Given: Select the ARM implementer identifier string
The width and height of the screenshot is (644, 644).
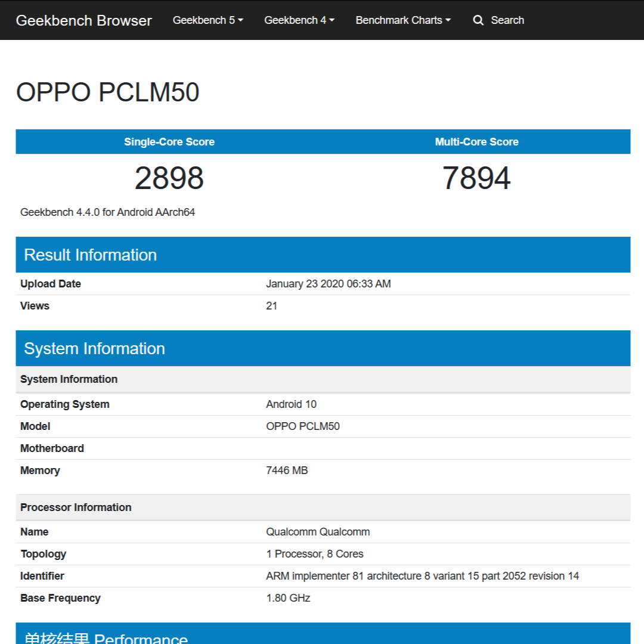Looking at the screenshot, I should pyautogui.click(x=423, y=576).
